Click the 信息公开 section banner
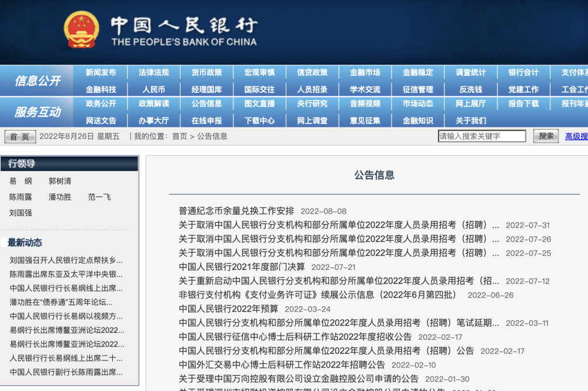 pyautogui.click(x=37, y=81)
